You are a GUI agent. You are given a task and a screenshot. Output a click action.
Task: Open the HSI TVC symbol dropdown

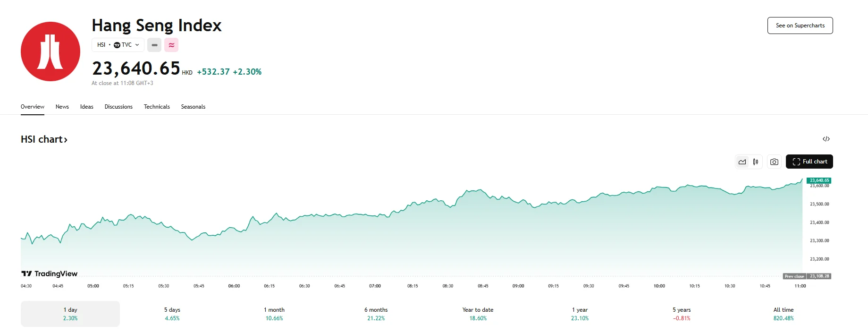click(x=118, y=45)
